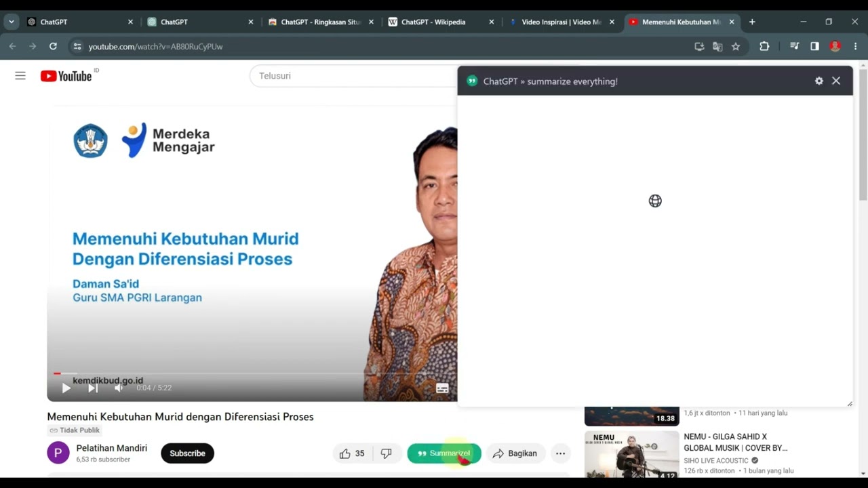Close the Video Inspirasi tab

click(x=612, y=22)
